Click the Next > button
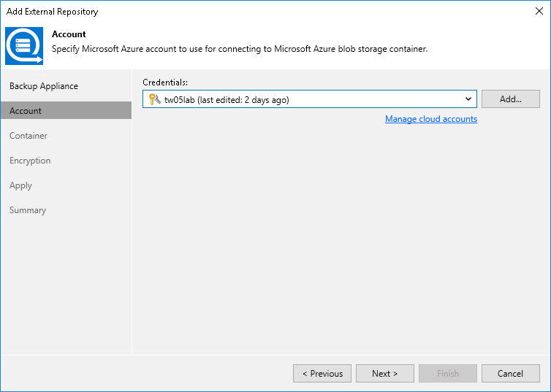Image resolution: width=551 pixels, height=392 pixels. [x=385, y=374]
